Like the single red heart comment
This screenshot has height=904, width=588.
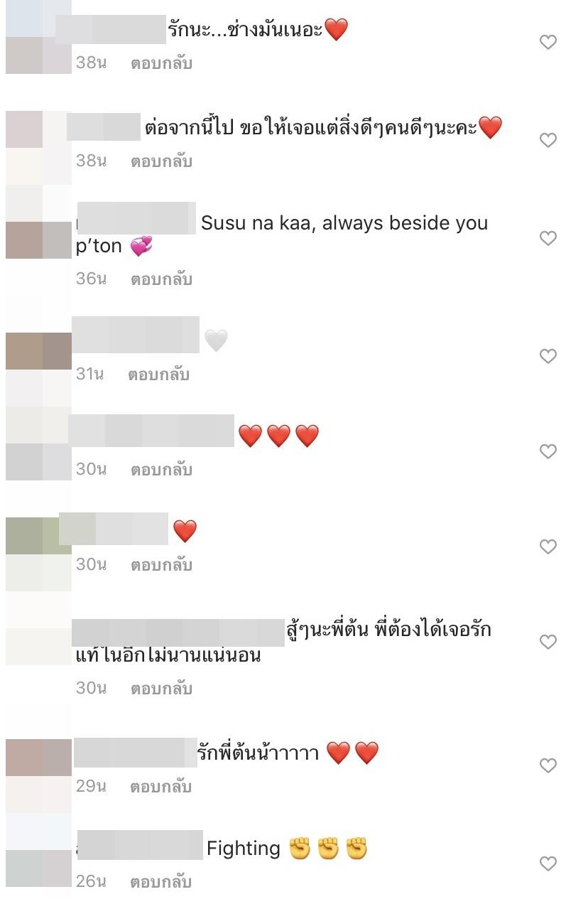pos(548,547)
